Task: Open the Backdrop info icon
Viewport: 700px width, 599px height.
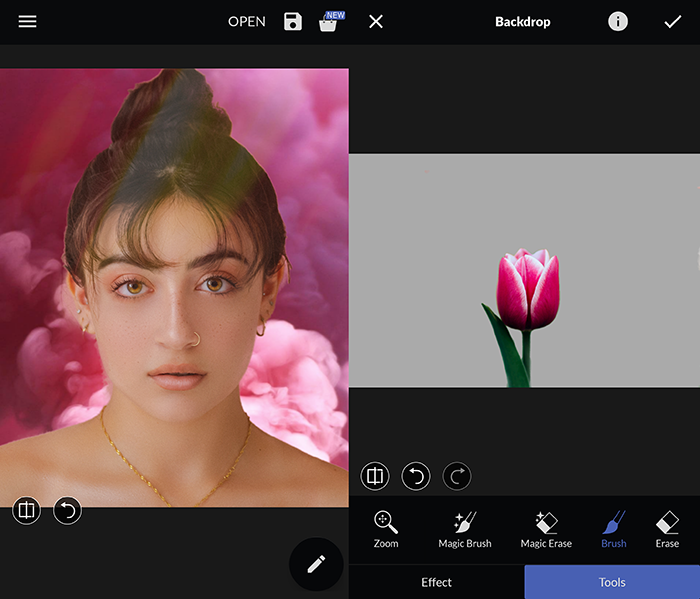Action: coord(618,21)
